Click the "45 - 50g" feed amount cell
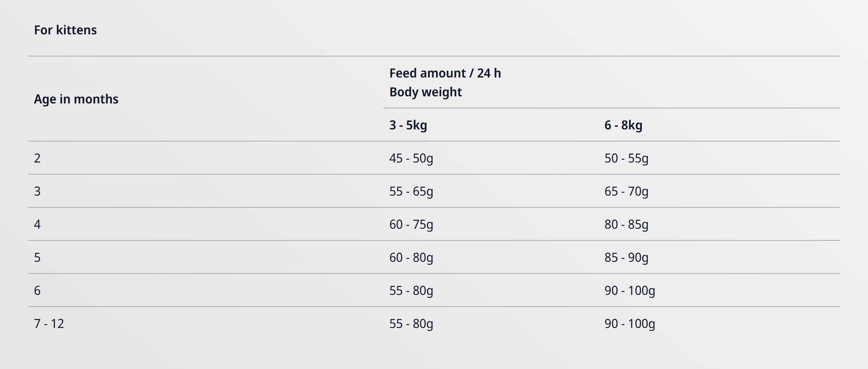This screenshot has width=868, height=369. (x=411, y=158)
